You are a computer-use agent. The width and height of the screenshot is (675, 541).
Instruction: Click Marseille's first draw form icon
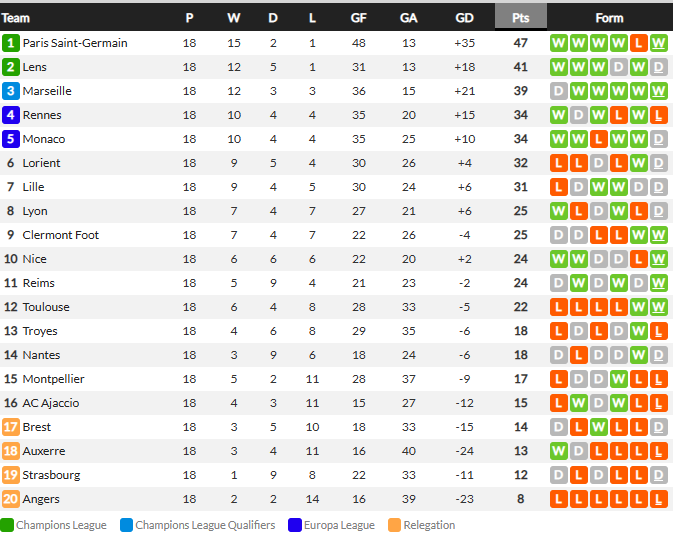pos(559,91)
